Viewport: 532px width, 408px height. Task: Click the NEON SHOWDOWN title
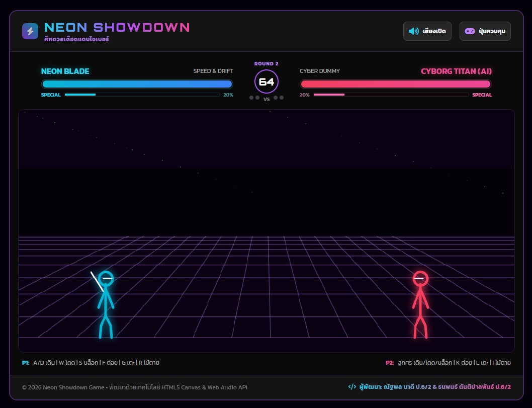(117, 27)
